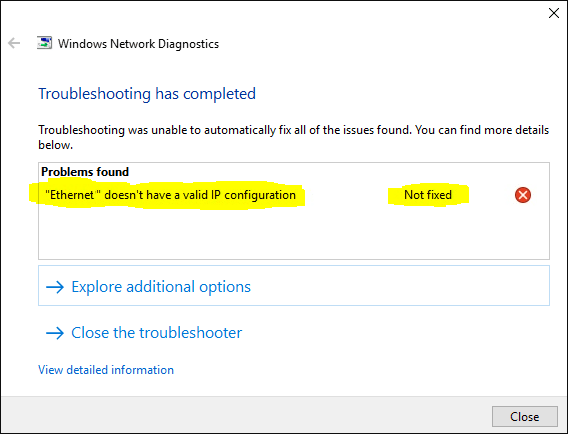Click the red error X status icon
This screenshot has height=435, width=568.
(523, 195)
